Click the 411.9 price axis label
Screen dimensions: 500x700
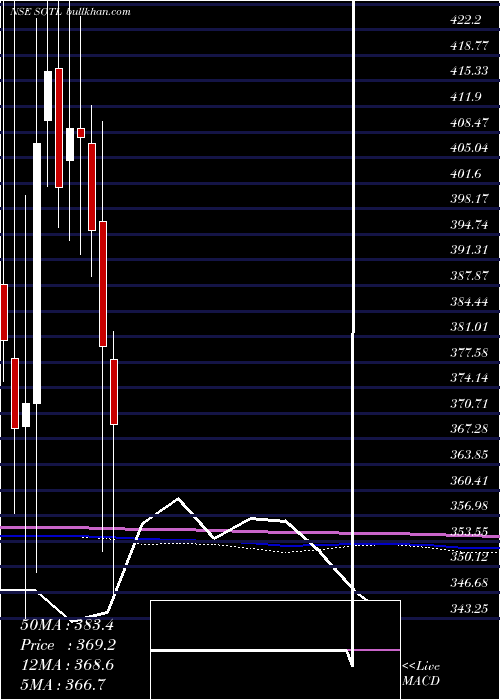468,96
